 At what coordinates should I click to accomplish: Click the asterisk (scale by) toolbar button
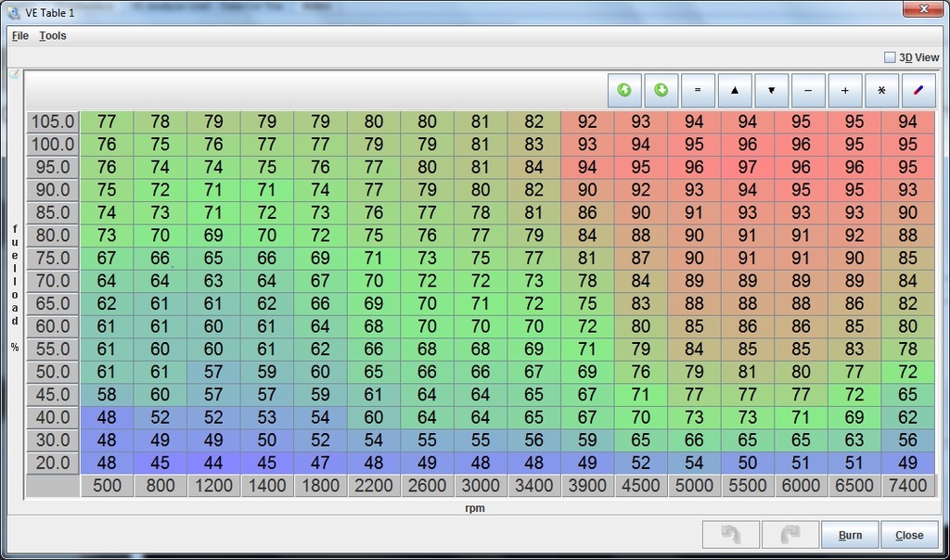(x=881, y=91)
